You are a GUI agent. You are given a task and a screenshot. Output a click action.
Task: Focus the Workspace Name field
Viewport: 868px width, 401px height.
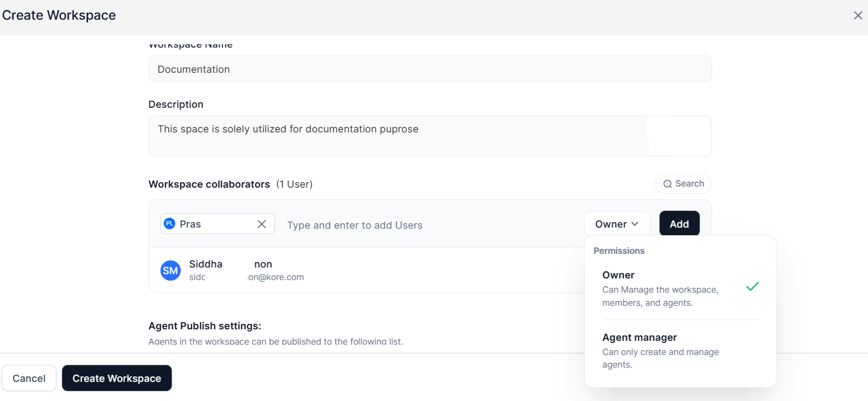430,69
